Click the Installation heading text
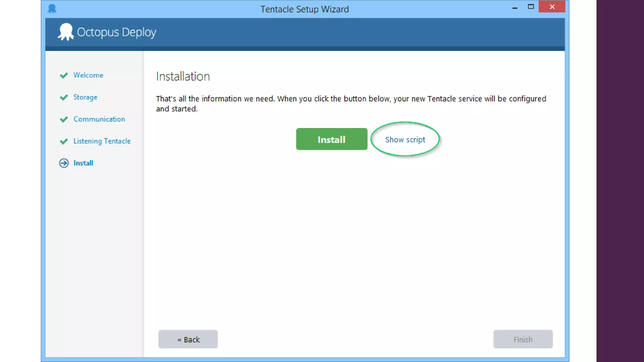Screen dimensions: 644x362 point(183,76)
